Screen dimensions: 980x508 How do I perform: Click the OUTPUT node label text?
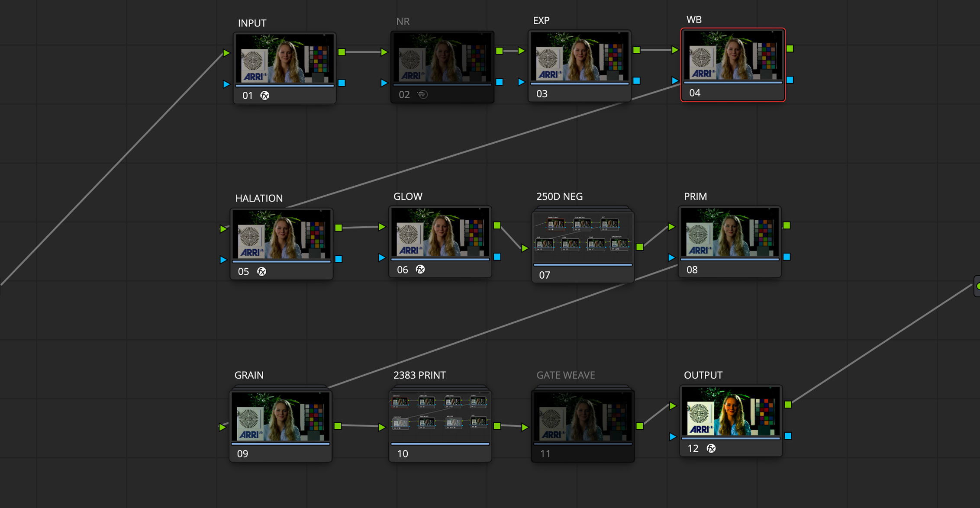(703, 375)
